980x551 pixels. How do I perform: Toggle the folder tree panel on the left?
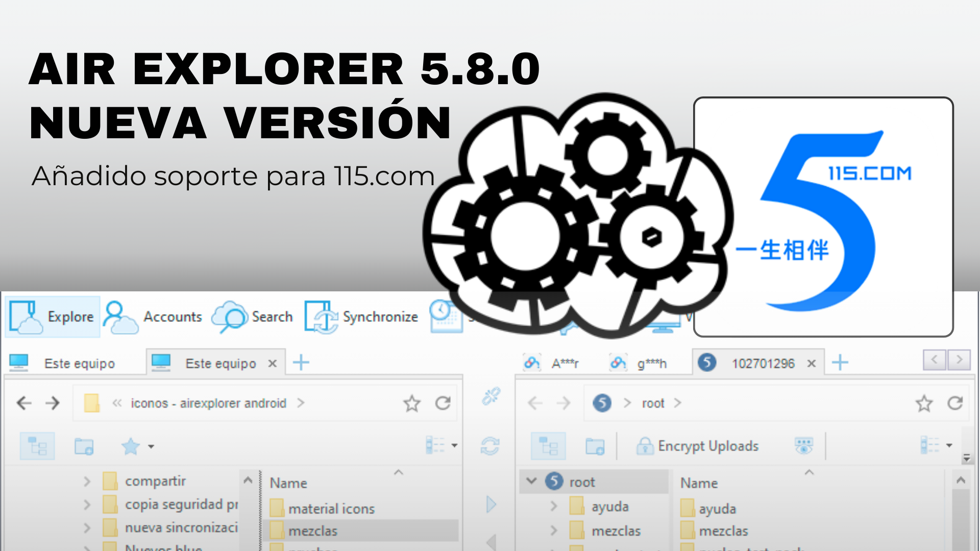pyautogui.click(x=37, y=445)
